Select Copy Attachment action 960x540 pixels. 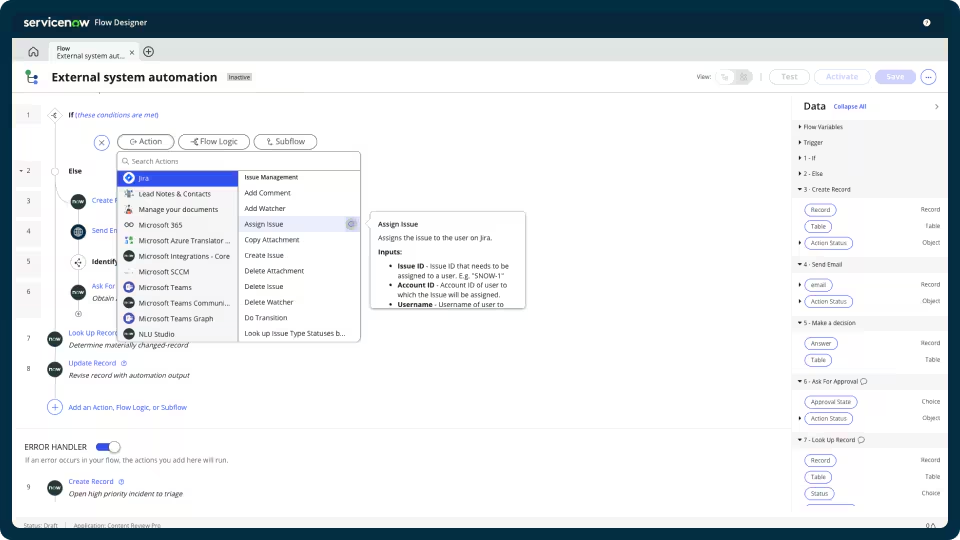pos(272,240)
